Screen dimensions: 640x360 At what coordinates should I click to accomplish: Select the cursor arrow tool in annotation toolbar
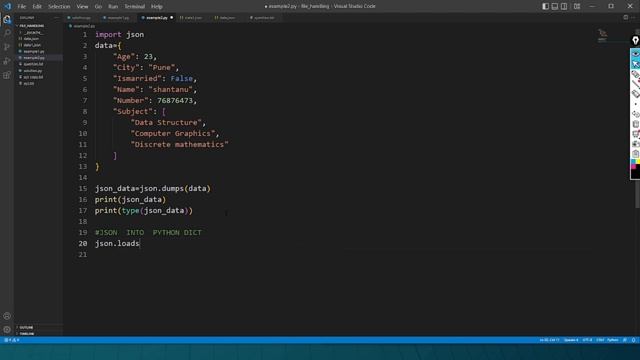636,64
